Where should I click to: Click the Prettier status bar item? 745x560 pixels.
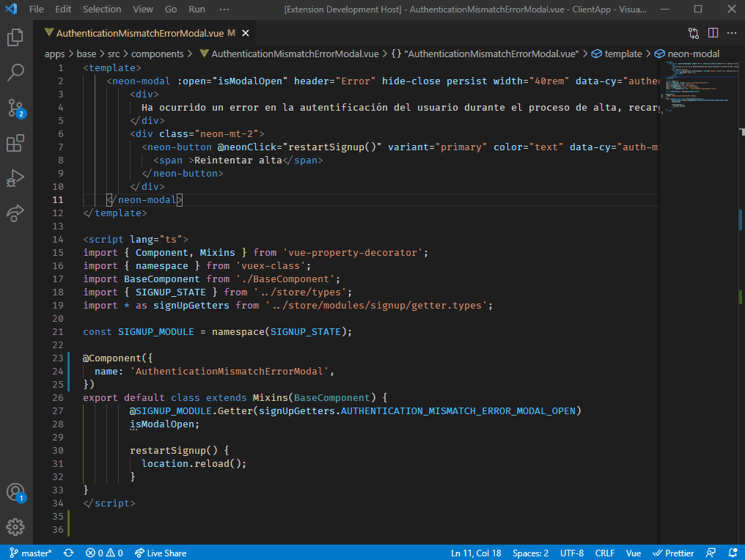pyautogui.click(x=673, y=553)
